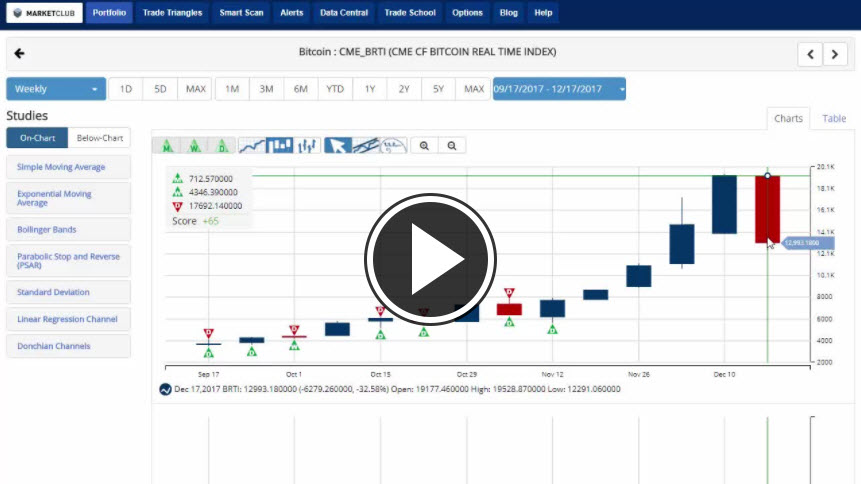Zoom out on the chart
Screen dimensions: 861x484
pos(452,146)
